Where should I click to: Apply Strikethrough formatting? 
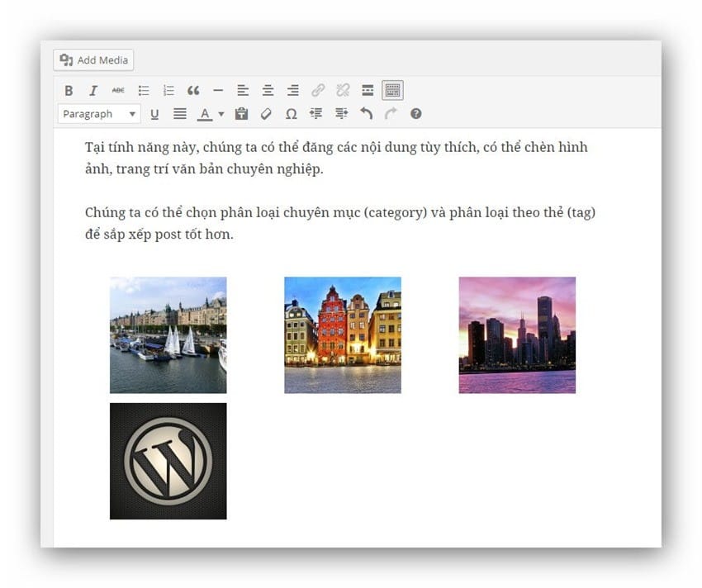pyautogui.click(x=118, y=91)
